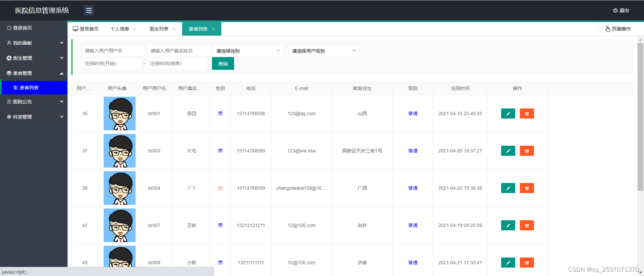644x276 pixels.
Task: Open edit for br007 王铁
Action: click(508, 225)
